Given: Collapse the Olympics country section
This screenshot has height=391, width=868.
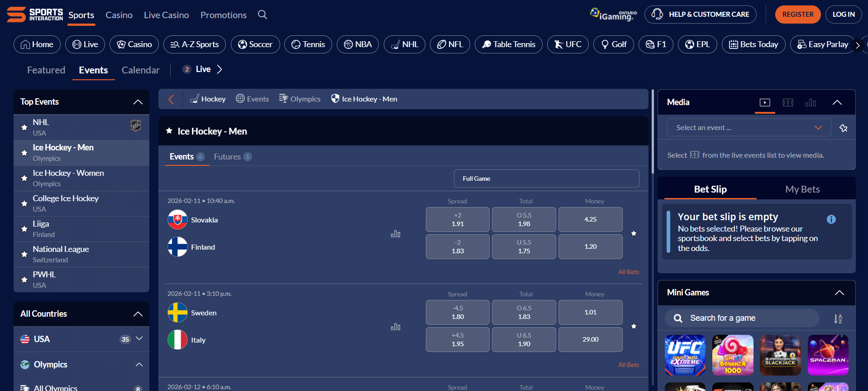Looking at the screenshot, I should (139, 365).
